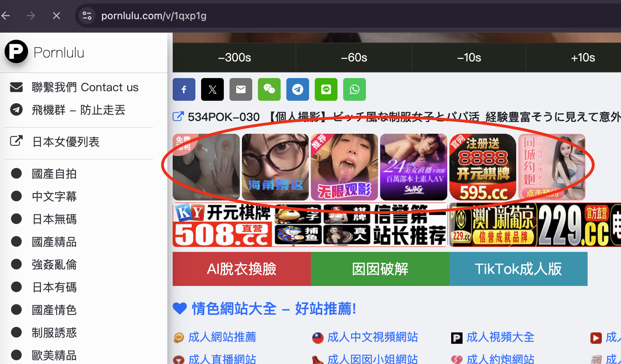Open the 成人網站推薦 link
The image size is (621, 364).
click(222, 337)
